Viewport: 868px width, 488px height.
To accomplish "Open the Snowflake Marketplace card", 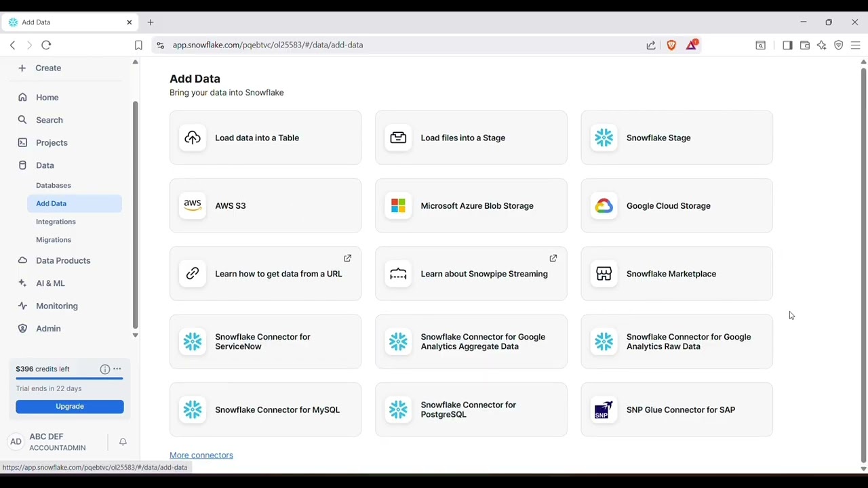I will [677, 273].
